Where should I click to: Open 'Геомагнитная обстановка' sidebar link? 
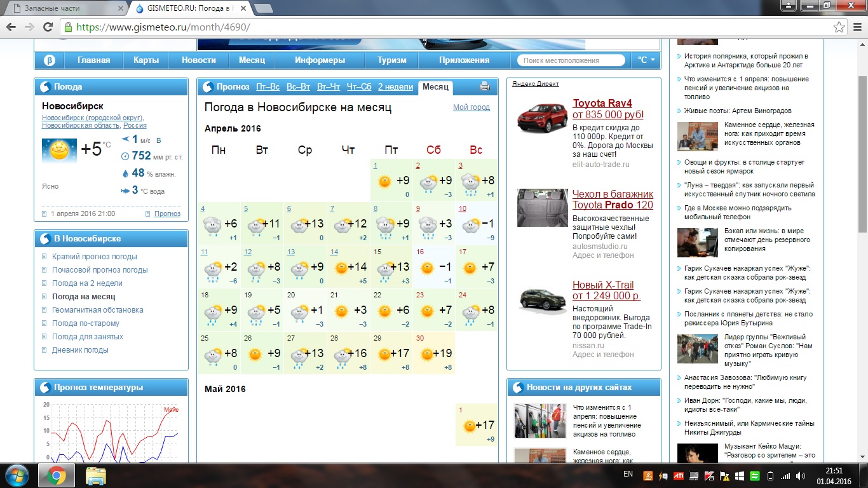tap(97, 310)
